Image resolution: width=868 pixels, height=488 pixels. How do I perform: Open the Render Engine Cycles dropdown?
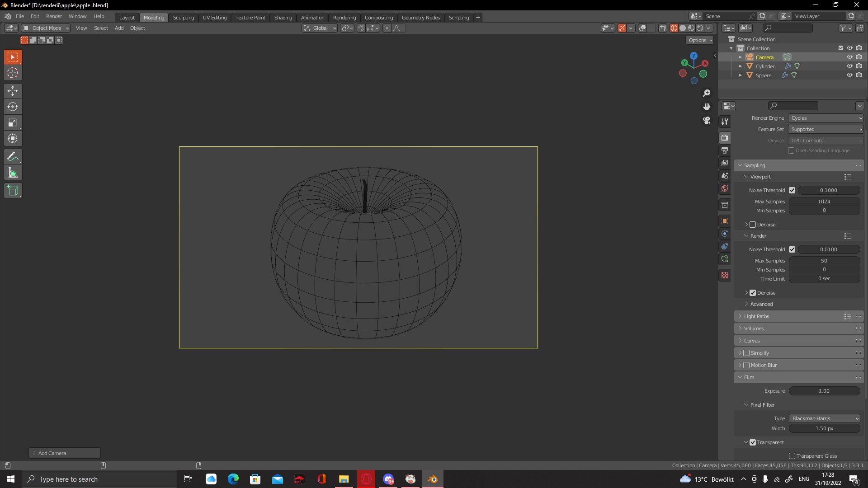click(x=826, y=118)
